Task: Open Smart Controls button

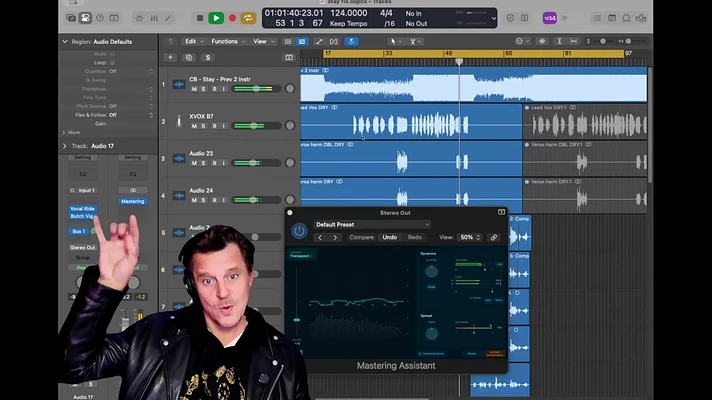Action: [139, 18]
